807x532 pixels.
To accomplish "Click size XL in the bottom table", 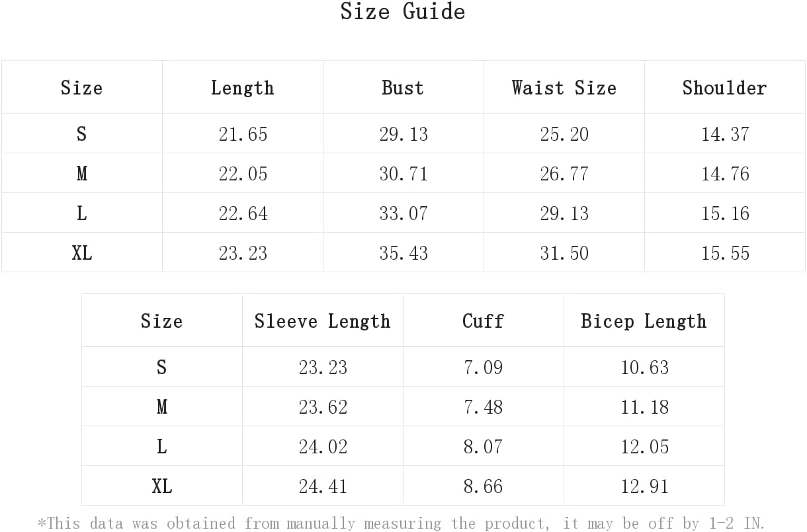I will (161, 486).
